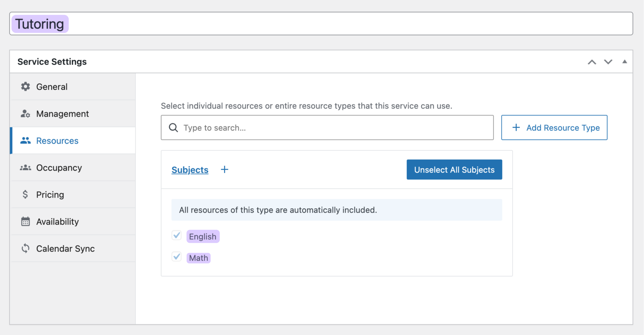Screen dimensions: 644x335
Task: Click the Calendar Sync refresh icon
Action: (25, 248)
